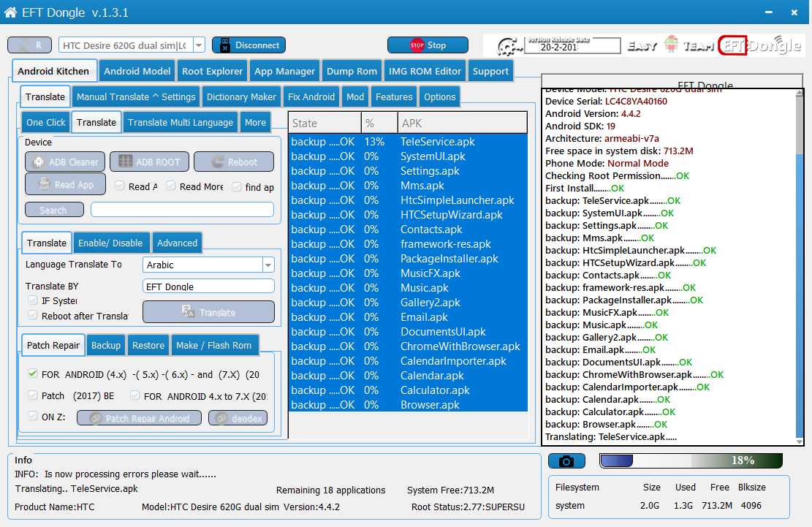Open the Enable/ Disable tab
812x527 pixels.
pyautogui.click(x=110, y=243)
